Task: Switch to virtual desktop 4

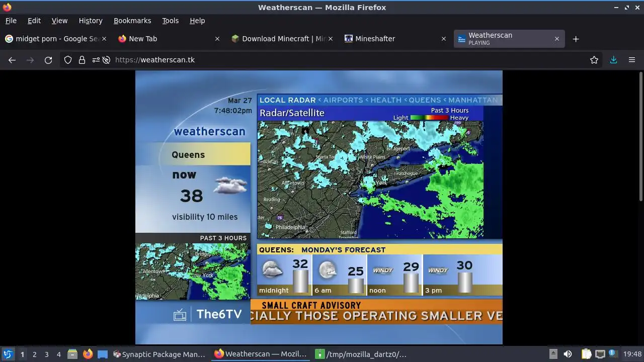Action: tap(58, 354)
